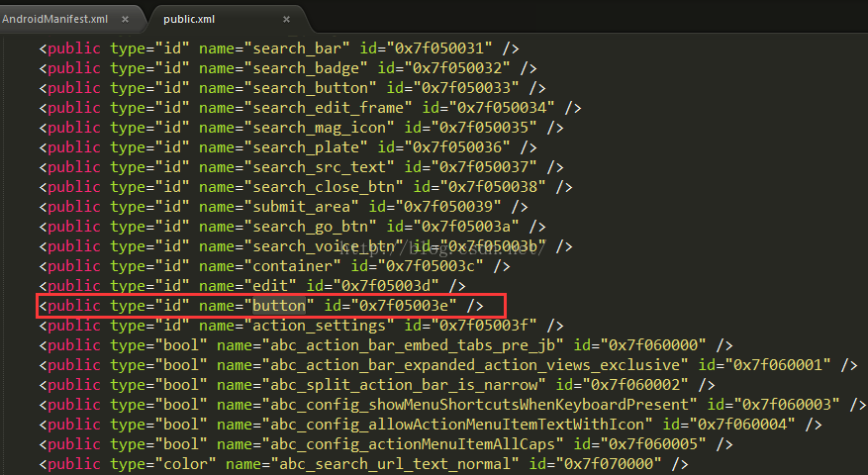Click the name "search_bar" in the code

click(x=297, y=48)
